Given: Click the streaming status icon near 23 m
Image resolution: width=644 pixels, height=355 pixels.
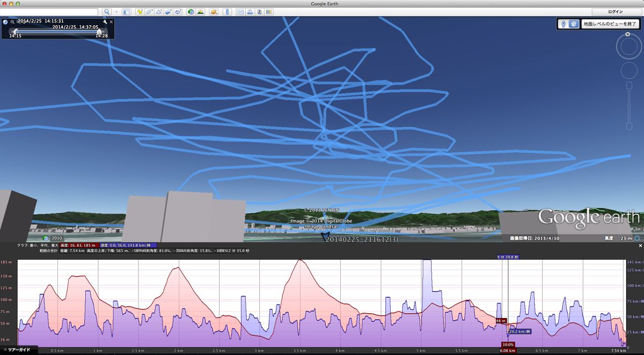Looking at the screenshot, I should pyautogui.click(x=637, y=238).
